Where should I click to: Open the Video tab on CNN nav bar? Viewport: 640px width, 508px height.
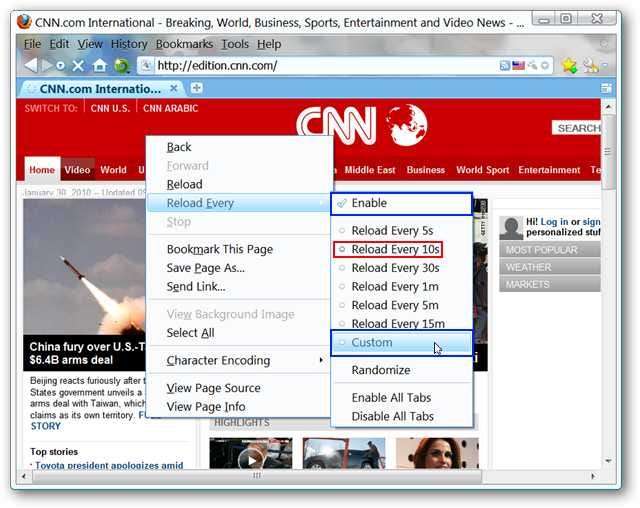coord(77,169)
